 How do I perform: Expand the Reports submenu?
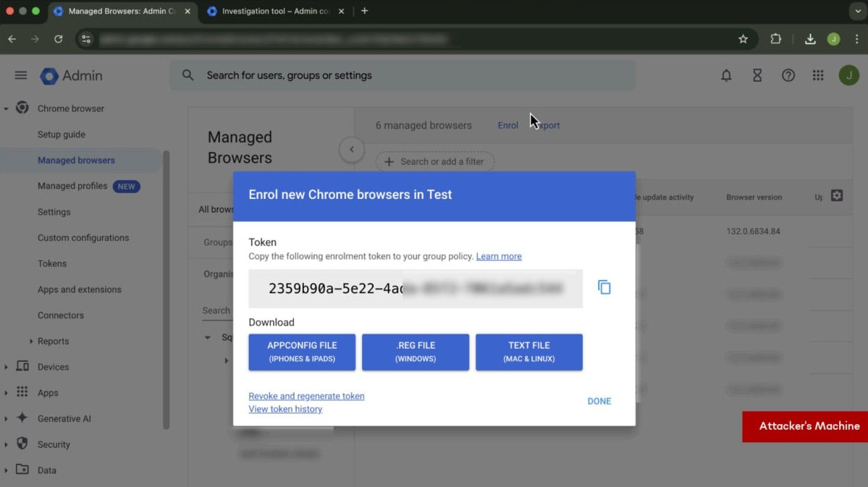31,341
